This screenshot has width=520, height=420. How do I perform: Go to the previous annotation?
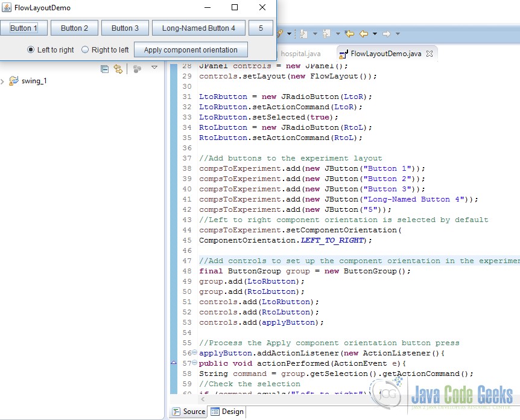(x=325, y=34)
